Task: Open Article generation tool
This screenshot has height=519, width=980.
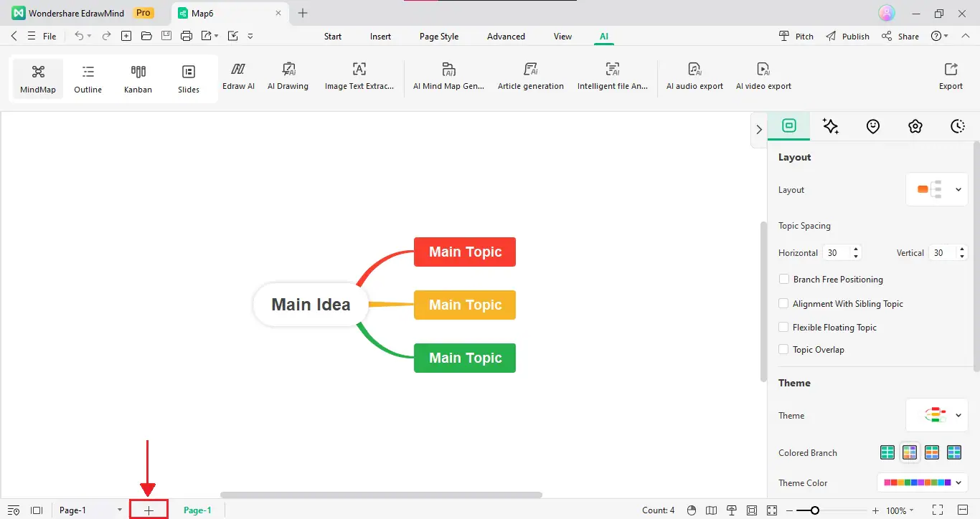Action: pyautogui.click(x=531, y=76)
